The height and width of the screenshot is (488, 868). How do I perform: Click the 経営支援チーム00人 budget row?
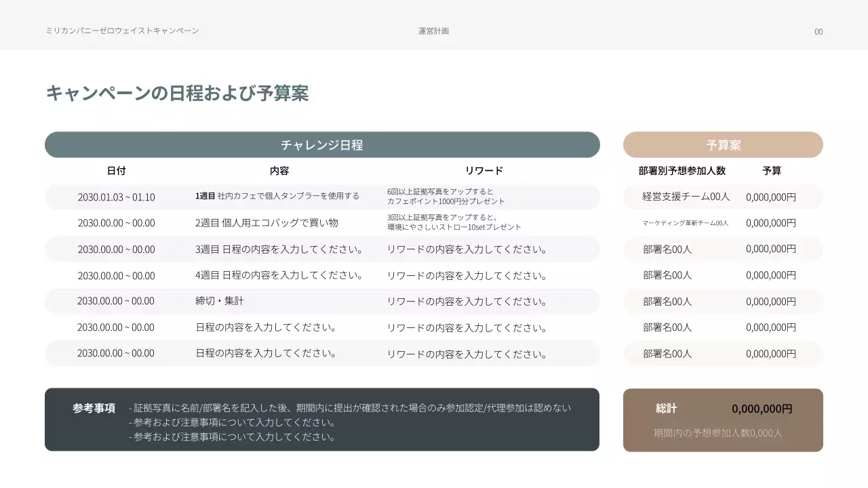[x=723, y=197]
